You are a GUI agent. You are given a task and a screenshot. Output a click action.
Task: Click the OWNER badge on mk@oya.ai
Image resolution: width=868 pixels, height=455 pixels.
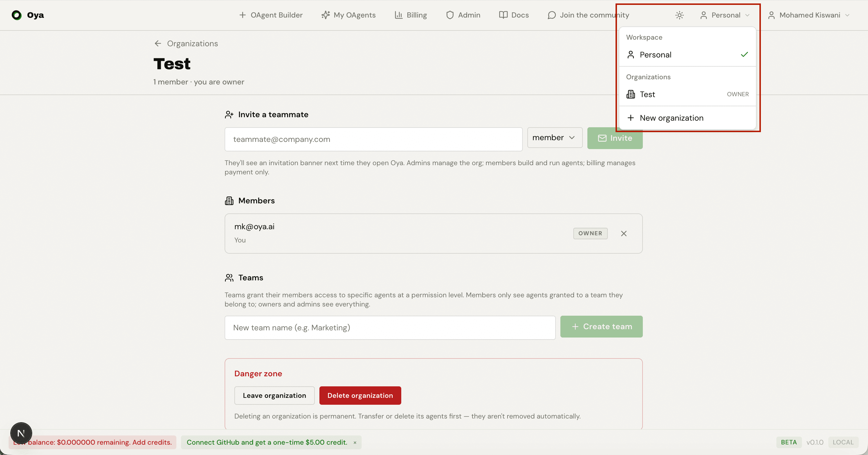pos(590,233)
